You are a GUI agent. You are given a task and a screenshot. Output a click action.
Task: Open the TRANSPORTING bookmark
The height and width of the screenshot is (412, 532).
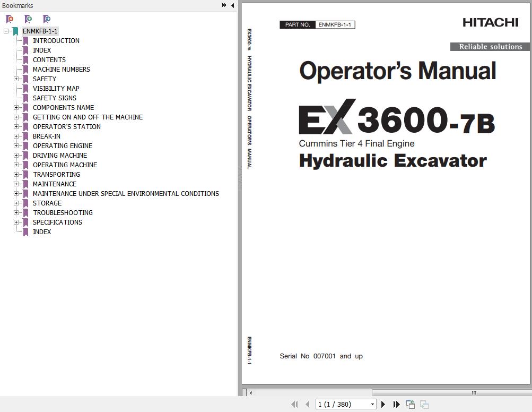coord(56,174)
